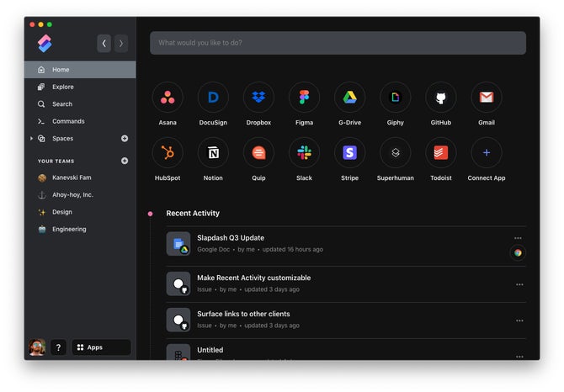This screenshot has width=564, height=392.
Task: Navigate back with the left chevron button
Action: click(x=104, y=44)
